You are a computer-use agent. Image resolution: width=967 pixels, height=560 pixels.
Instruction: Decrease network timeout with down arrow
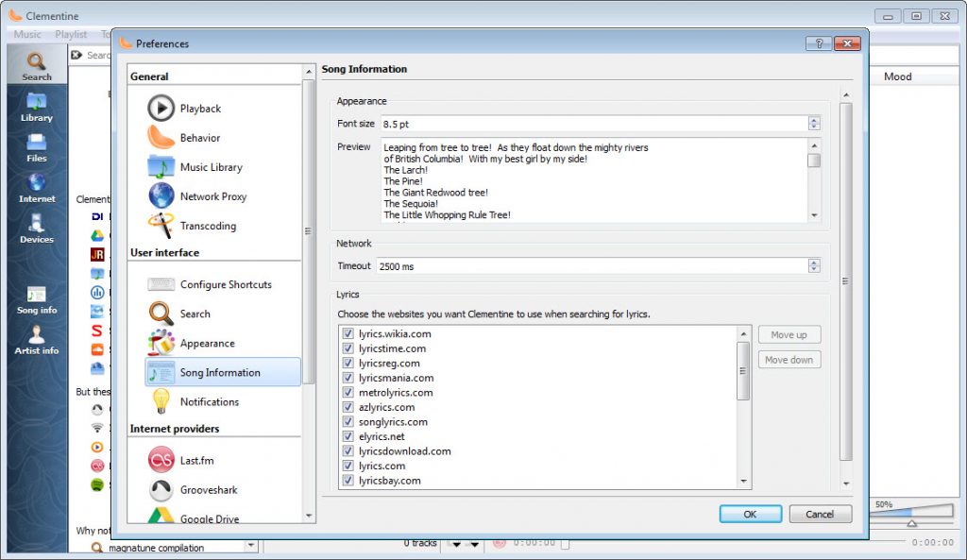[814, 269]
